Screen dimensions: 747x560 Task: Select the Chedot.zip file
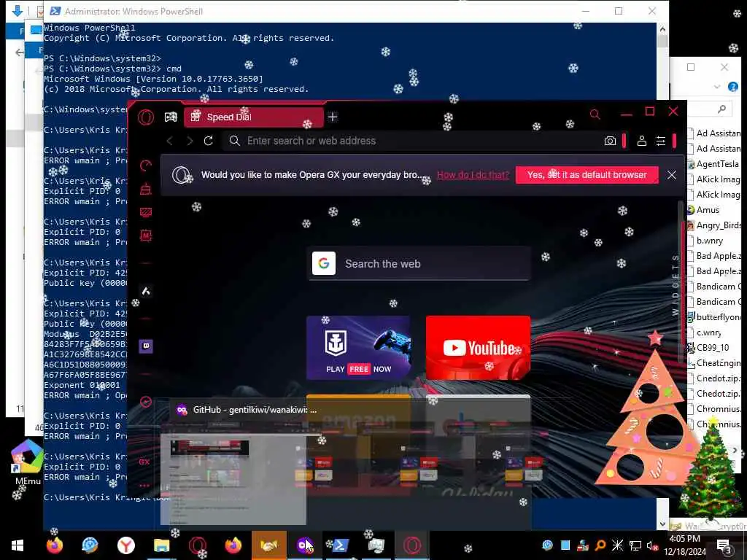tap(714, 393)
